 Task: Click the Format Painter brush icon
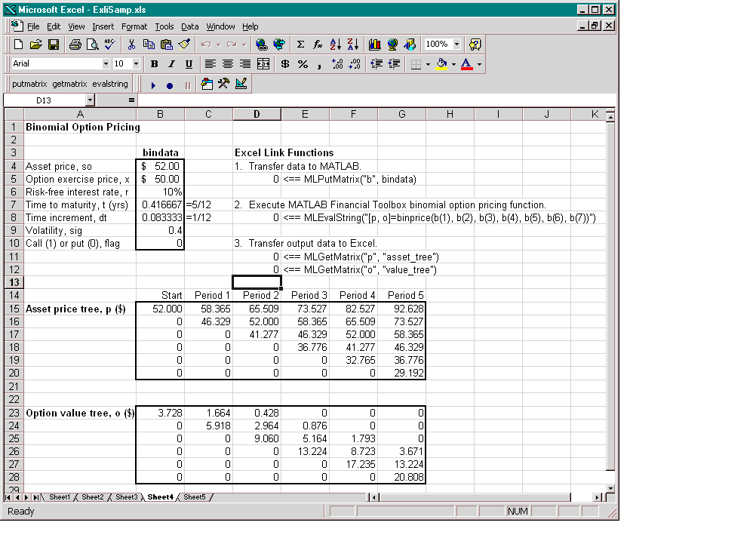click(183, 45)
